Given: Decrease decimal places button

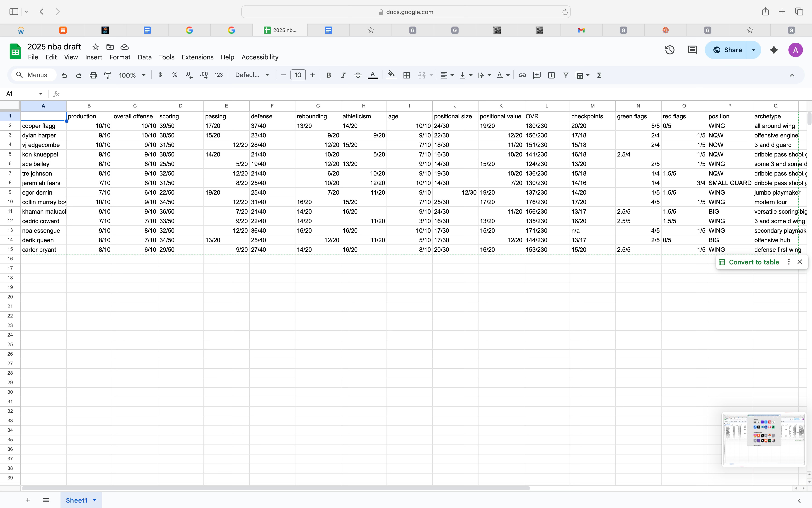Looking at the screenshot, I should pos(189,75).
